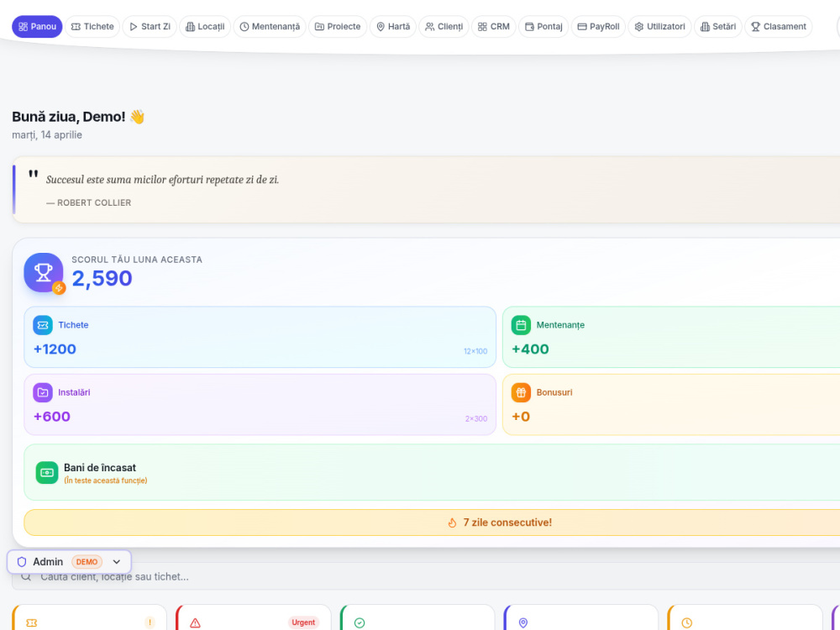Click the SCORUL TĂU LUNA ACEASTA label
Screen dimensions: 840x630
click(x=137, y=260)
